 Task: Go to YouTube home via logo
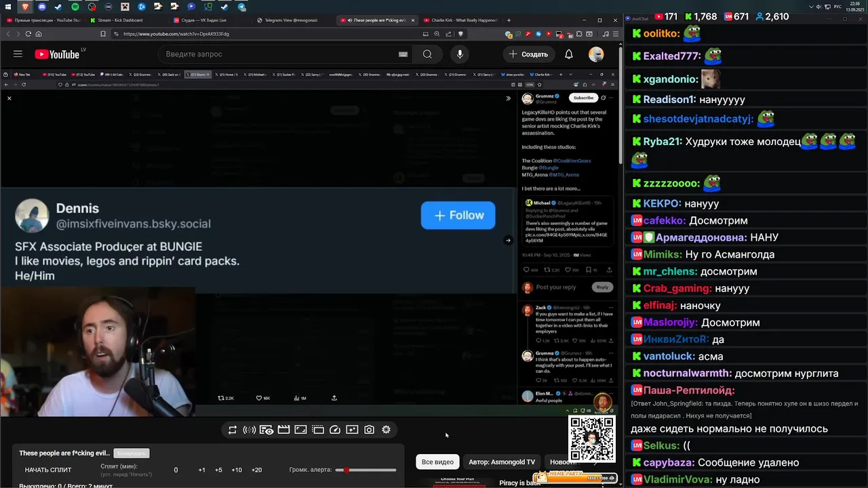pyautogui.click(x=57, y=54)
